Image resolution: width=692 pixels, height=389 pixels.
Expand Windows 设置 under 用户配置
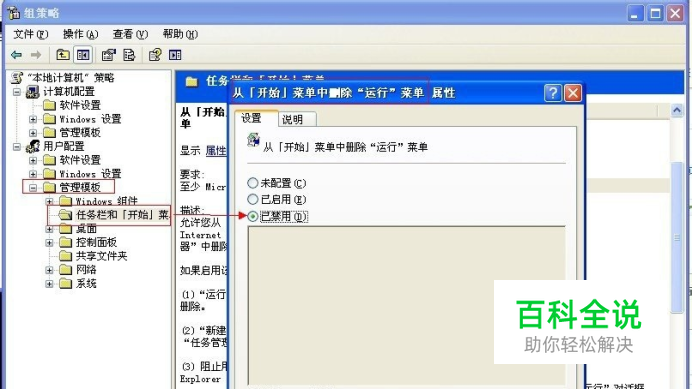33,174
